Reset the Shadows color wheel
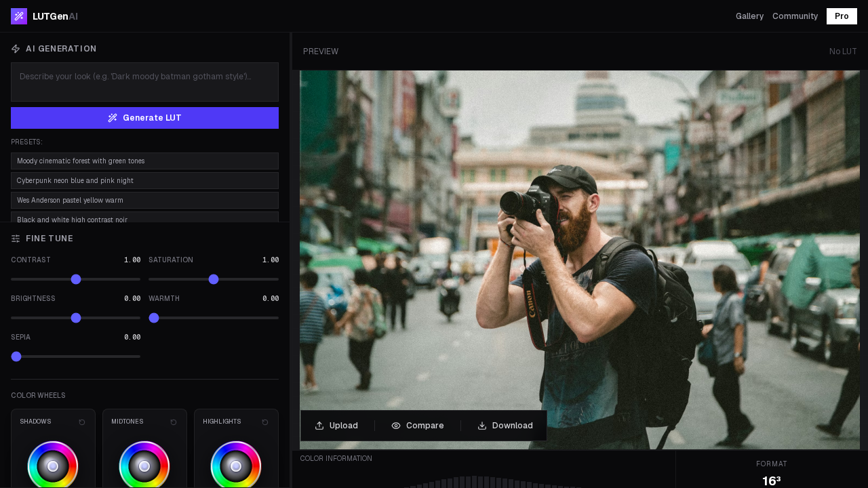This screenshot has height=488, width=868. (81, 422)
